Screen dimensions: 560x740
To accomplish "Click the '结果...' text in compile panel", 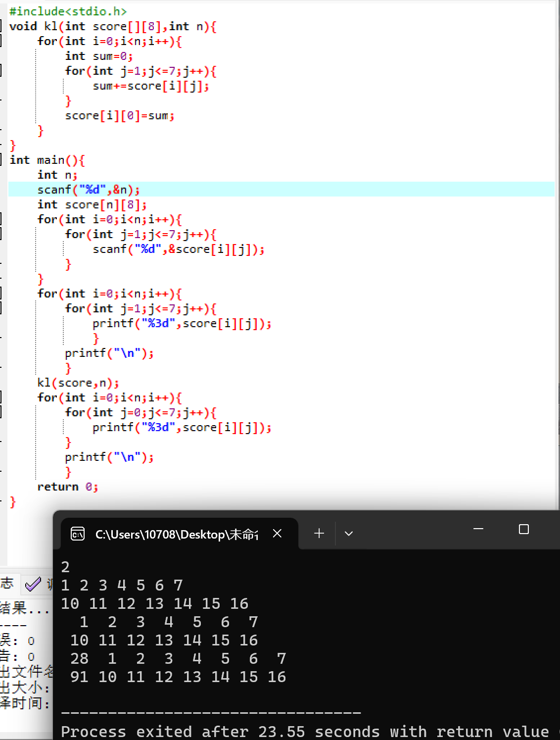I will tap(25, 607).
